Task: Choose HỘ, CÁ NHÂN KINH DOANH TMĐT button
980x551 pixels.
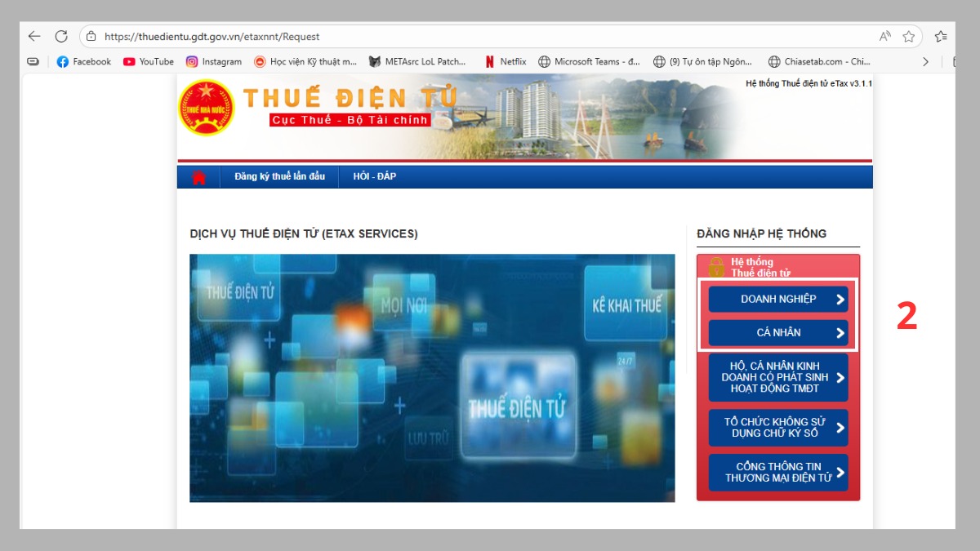Action: (x=778, y=377)
